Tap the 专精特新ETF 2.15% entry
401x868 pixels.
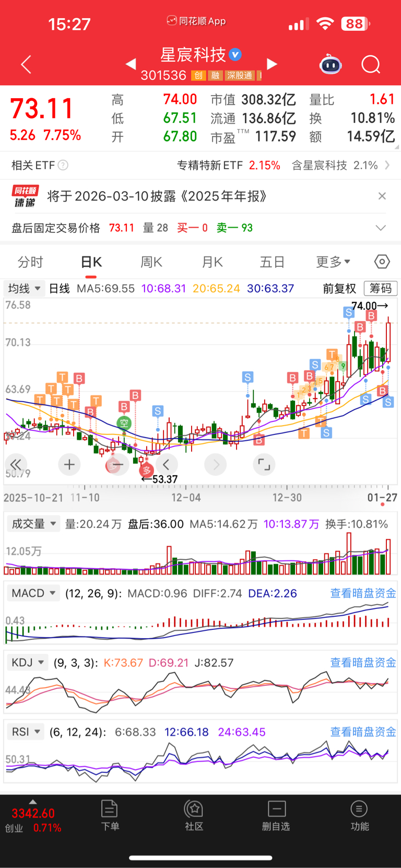[x=229, y=165]
